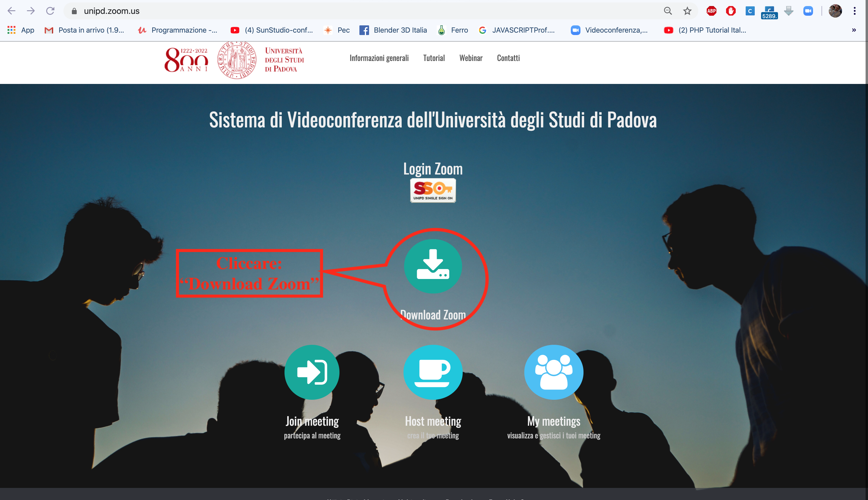The height and width of the screenshot is (500, 868).
Task: Click the Università degli Studi di Padova wordmark
Action: coord(285,60)
